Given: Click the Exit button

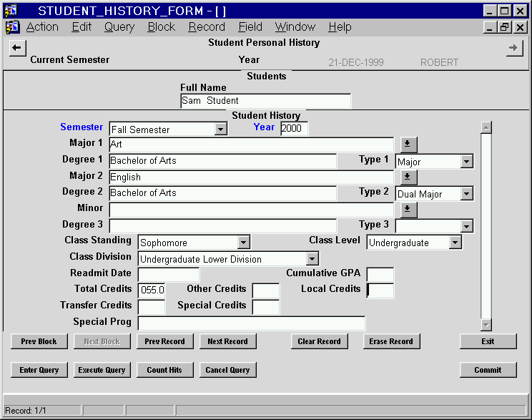Looking at the screenshot, I should tap(488, 341).
